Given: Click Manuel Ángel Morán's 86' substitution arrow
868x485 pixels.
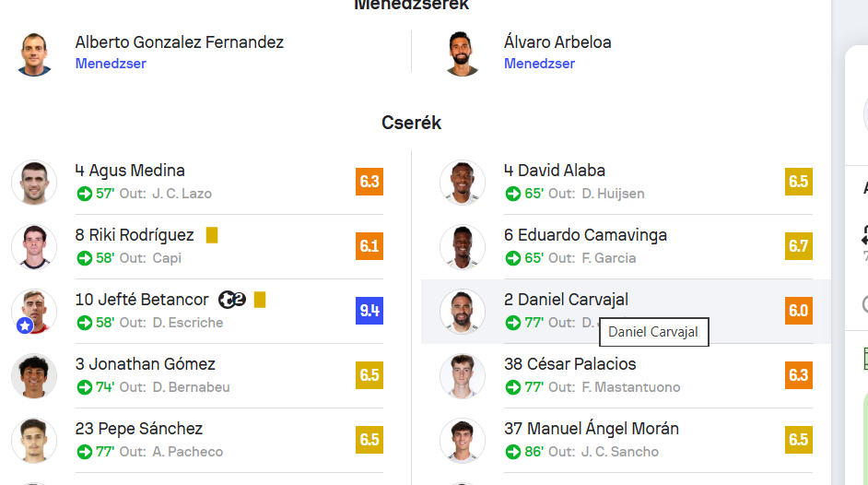Looking at the screenshot, I should click(x=513, y=452).
